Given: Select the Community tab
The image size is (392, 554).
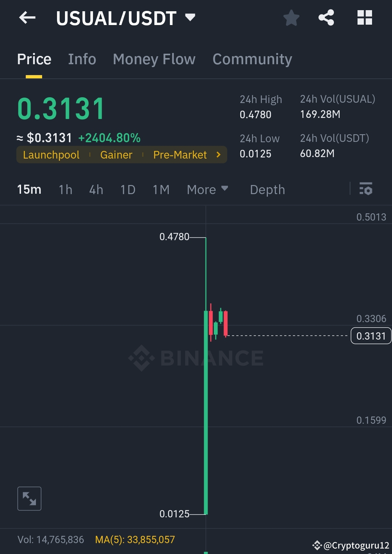Looking at the screenshot, I should pyautogui.click(x=252, y=59).
